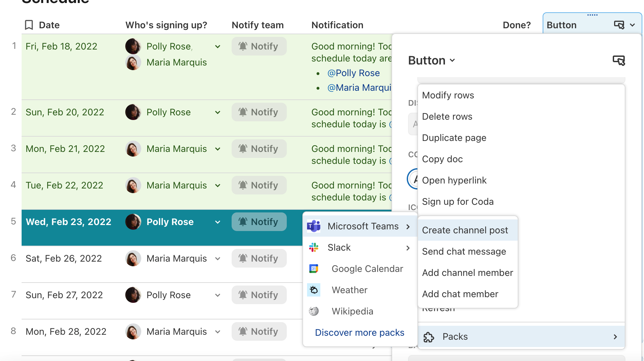Click the Microsoft Teams pack icon
This screenshot has width=644, height=361.
(x=314, y=226)
